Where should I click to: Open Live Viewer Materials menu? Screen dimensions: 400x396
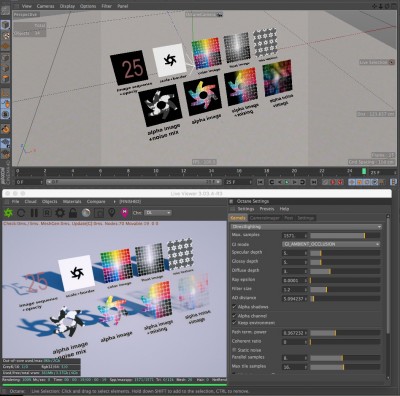[72, 202]
